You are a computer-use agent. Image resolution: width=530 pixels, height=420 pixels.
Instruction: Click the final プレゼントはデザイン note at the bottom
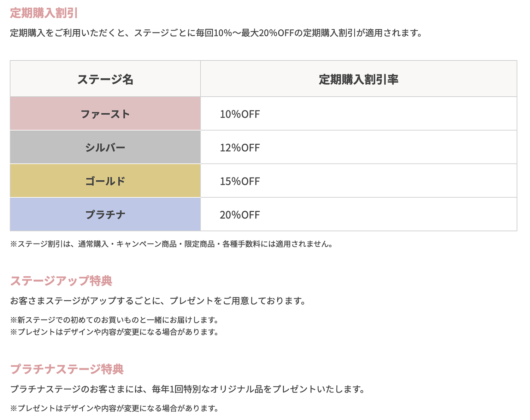point(114,408)
